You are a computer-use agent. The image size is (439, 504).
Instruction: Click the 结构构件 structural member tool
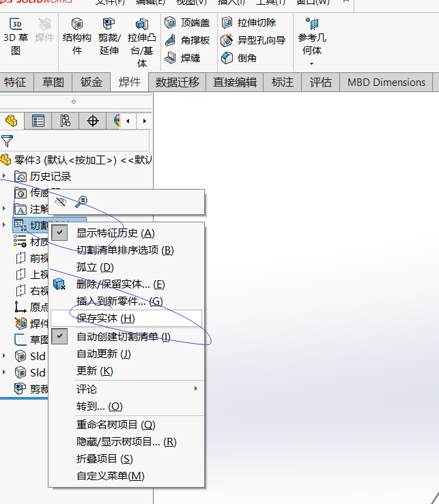coord(77,36)
